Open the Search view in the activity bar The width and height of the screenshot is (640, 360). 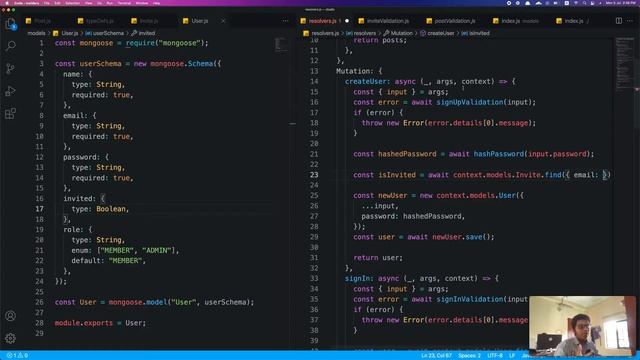coord(11,46)
